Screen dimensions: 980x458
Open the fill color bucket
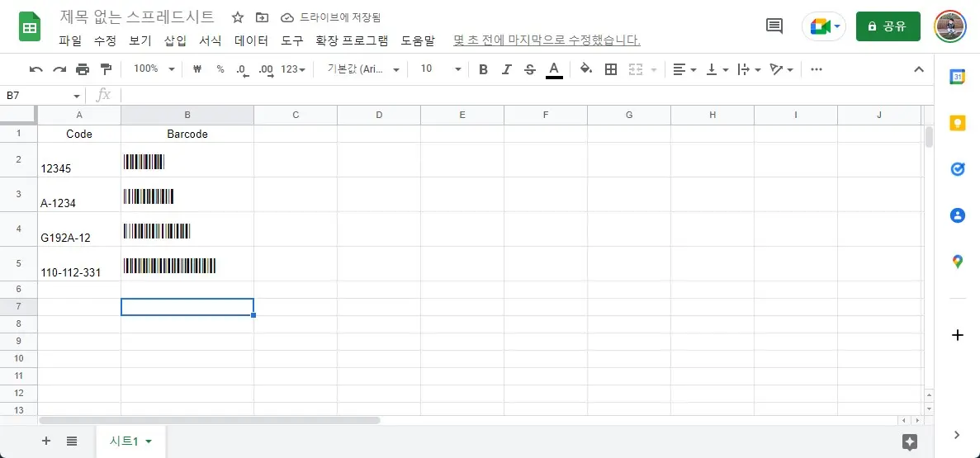tap(586, 68)
